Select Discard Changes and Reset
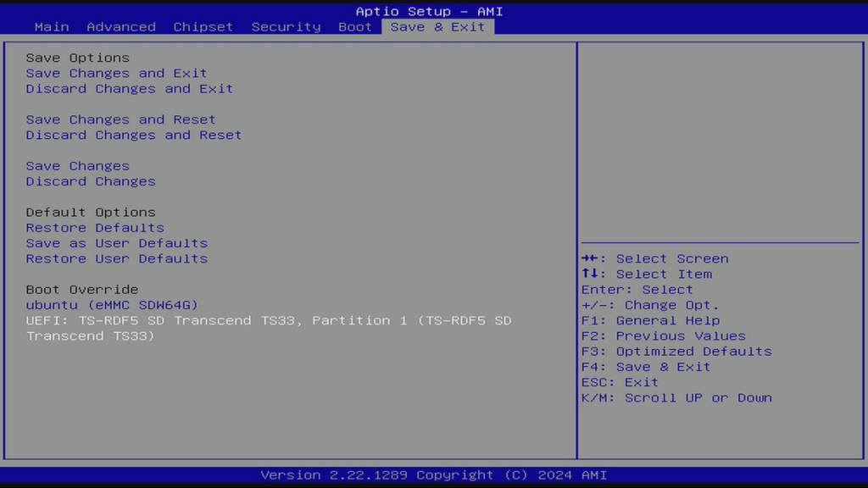Image resolution: width=868 pixels, height=488 pixels. click(133, 135)
